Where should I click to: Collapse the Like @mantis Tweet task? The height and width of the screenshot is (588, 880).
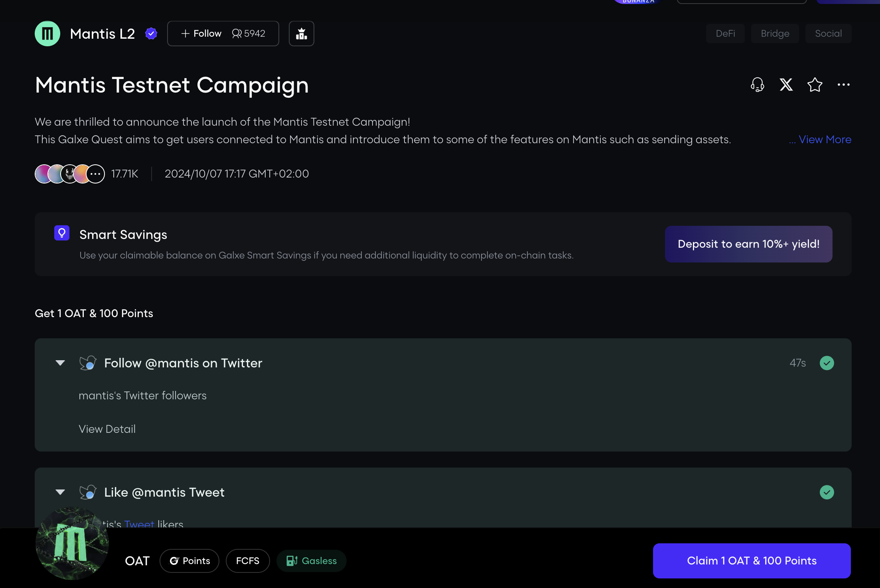(60, 492)
